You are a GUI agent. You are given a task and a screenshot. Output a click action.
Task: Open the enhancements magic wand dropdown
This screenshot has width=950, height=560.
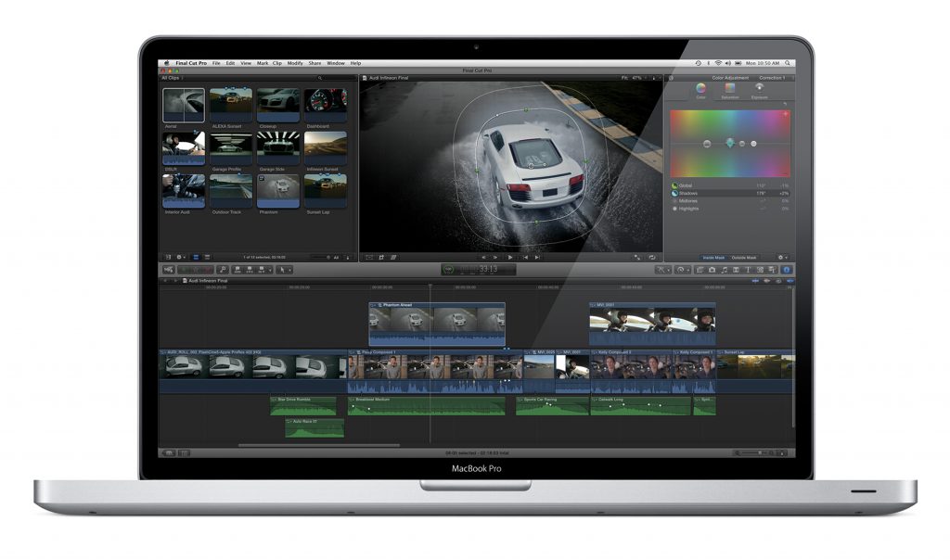click(663, 270)
